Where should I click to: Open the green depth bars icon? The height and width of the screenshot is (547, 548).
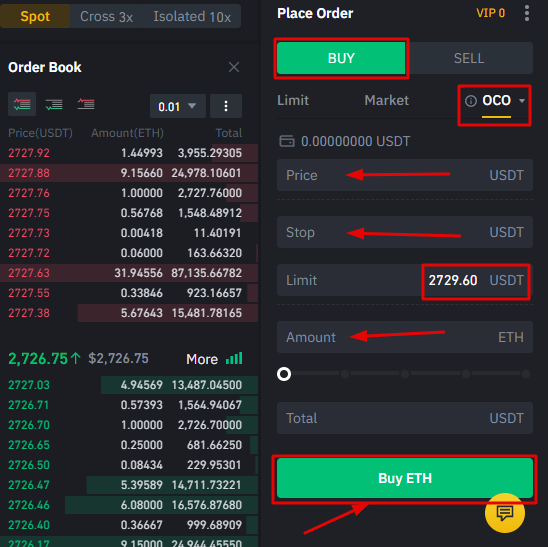point(234,359)
